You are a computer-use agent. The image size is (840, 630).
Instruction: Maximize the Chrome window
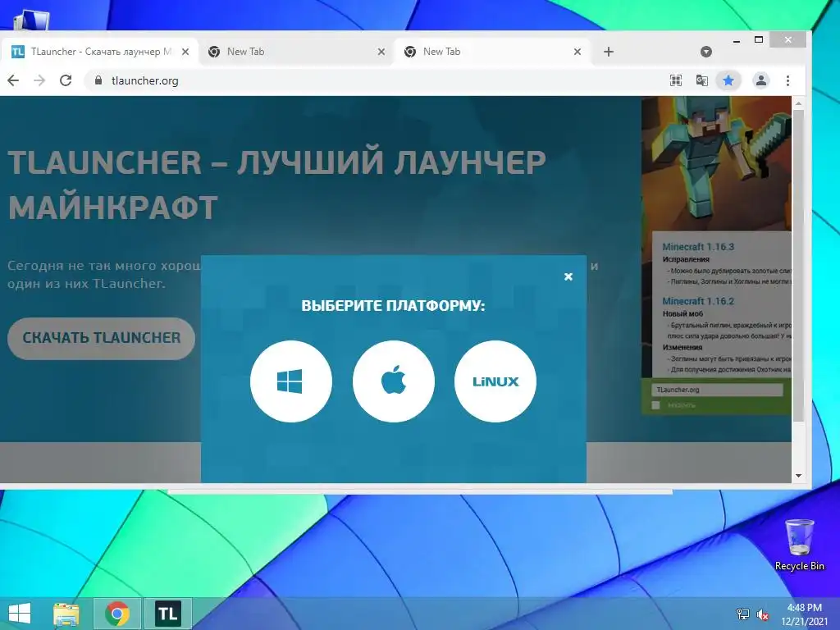click(759, 39)
